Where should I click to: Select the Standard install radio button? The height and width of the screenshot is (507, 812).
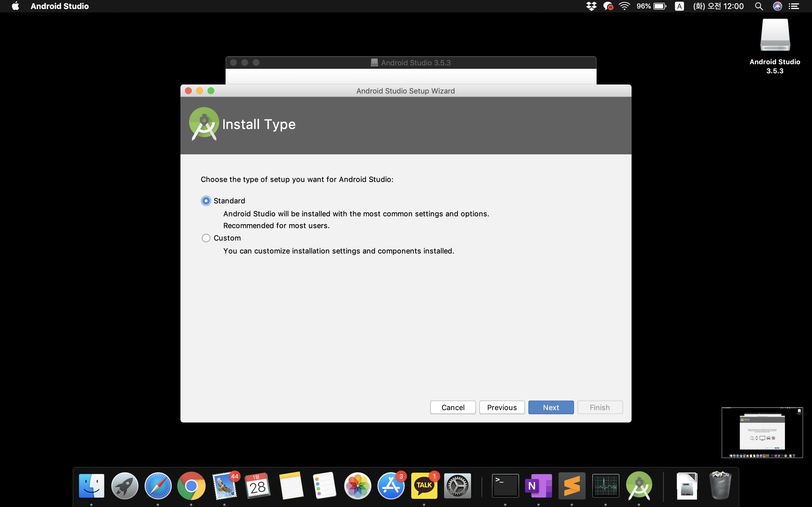[206, 201]
